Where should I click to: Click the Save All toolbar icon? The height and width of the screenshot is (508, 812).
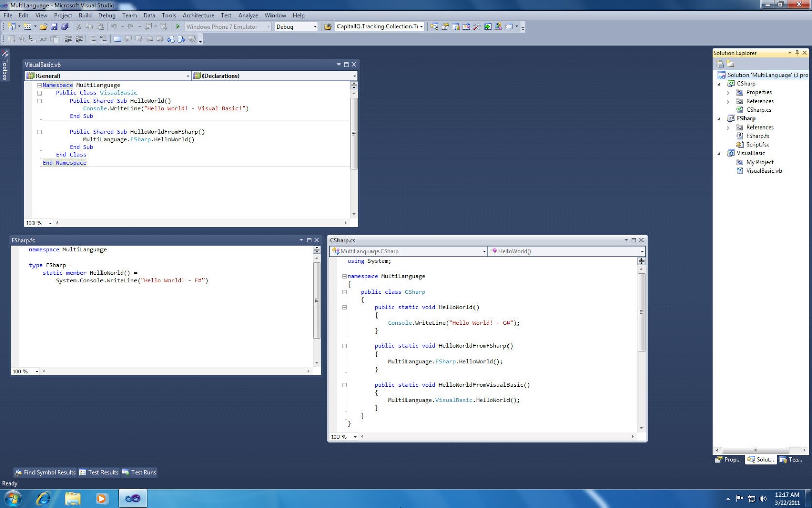[x=64, y=26]
